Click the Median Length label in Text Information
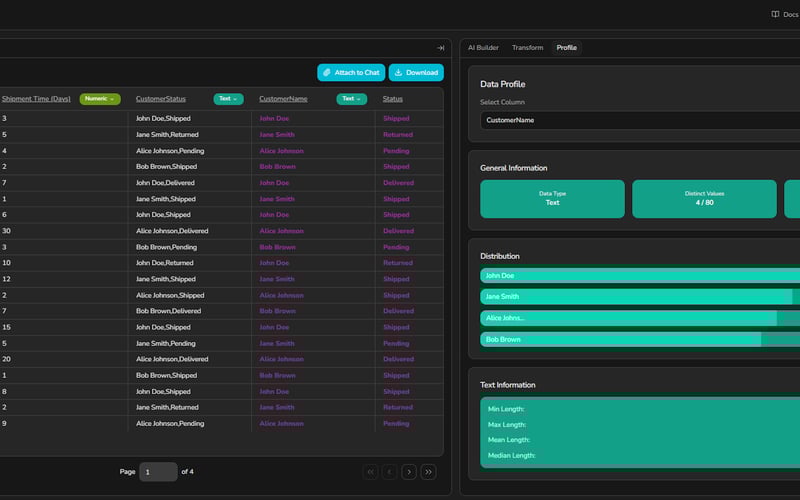This screenshot has width=800, height=500. coord(511,456)
